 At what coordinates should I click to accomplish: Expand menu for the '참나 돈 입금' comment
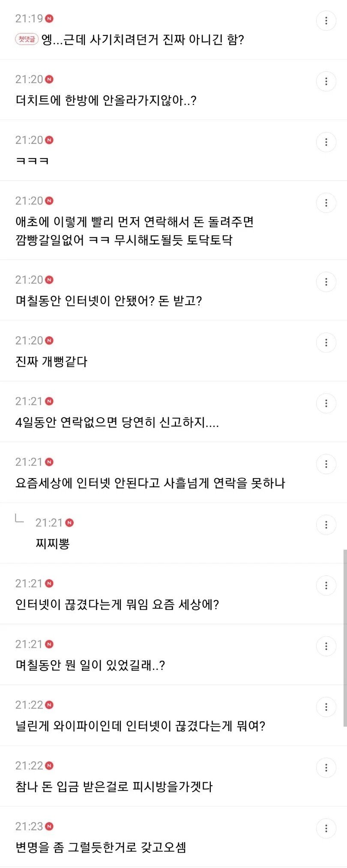pos(326,768)
